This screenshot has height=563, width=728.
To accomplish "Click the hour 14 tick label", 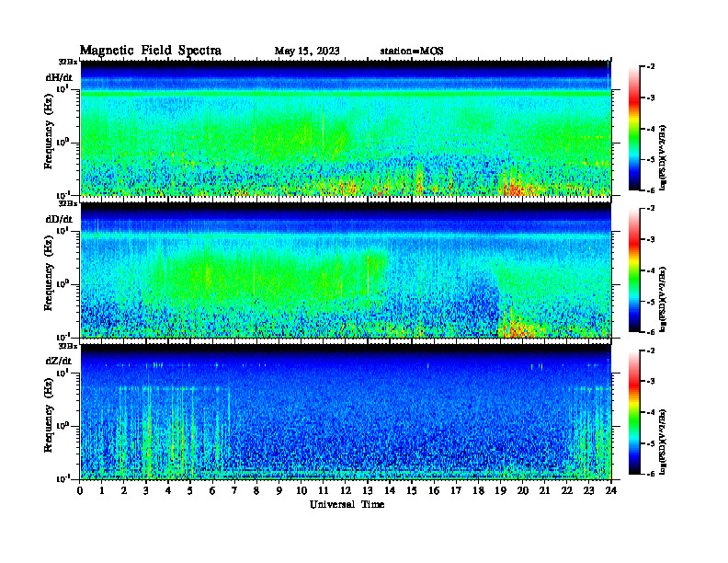I will click(390, 491).
